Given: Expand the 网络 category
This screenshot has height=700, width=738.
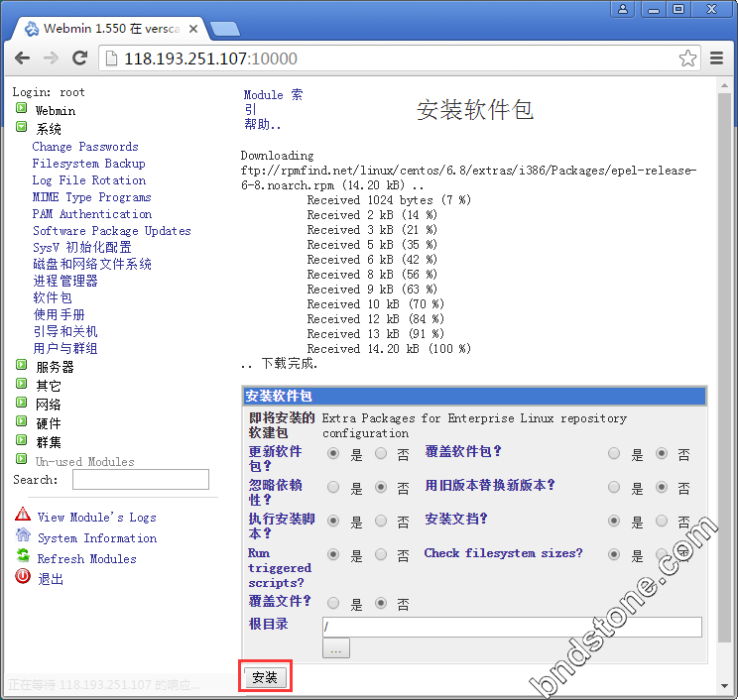Looking at the screenshot, I should point(21,403).
